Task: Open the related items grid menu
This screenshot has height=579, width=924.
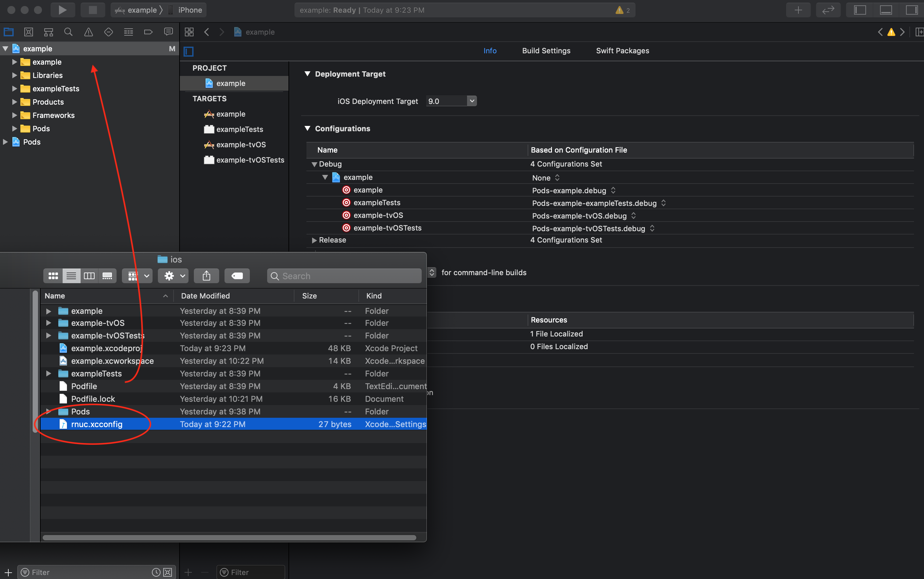Action: (189, 32)
